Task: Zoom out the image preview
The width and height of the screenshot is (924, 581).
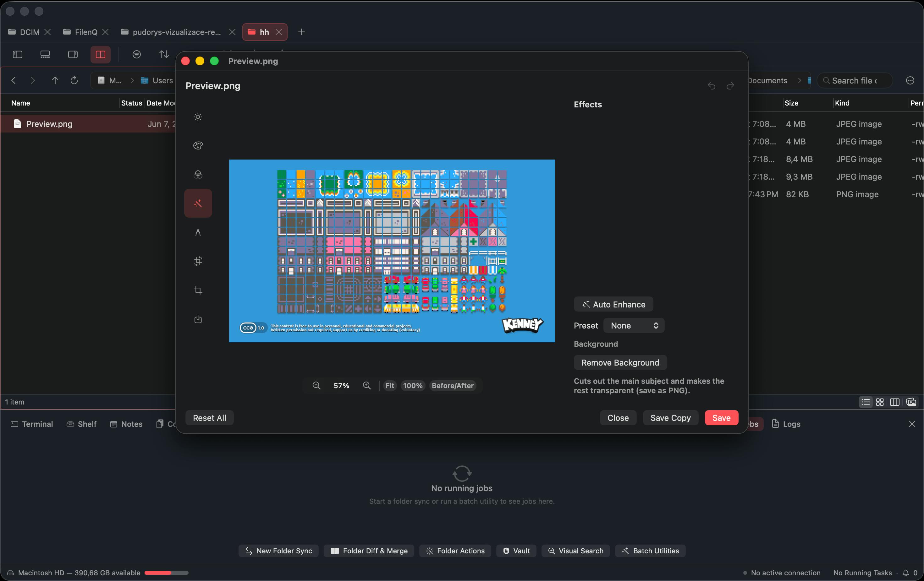Action: tap(316, 385)
